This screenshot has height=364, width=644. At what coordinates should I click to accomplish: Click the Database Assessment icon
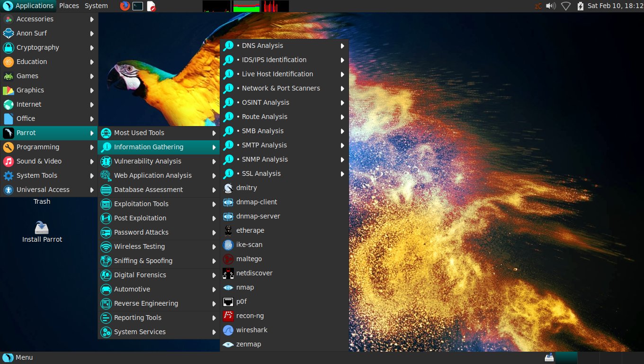[106, 190]
